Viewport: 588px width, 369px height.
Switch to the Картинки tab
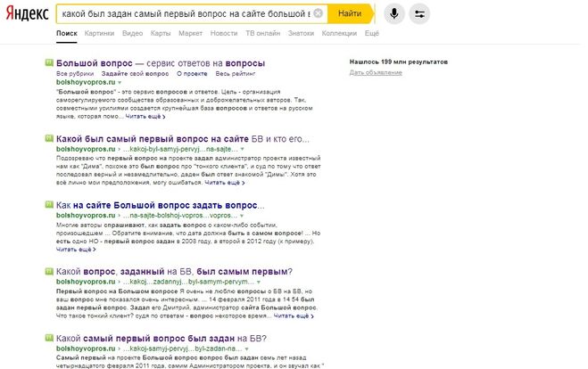[99, 33]
